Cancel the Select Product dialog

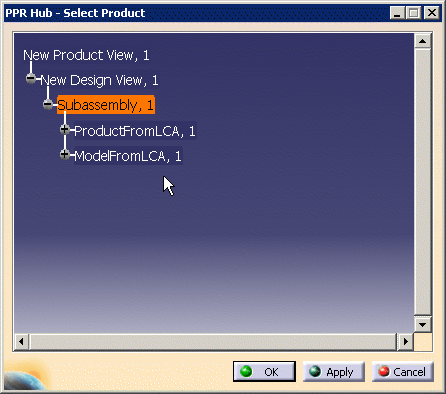click(403, 371)
